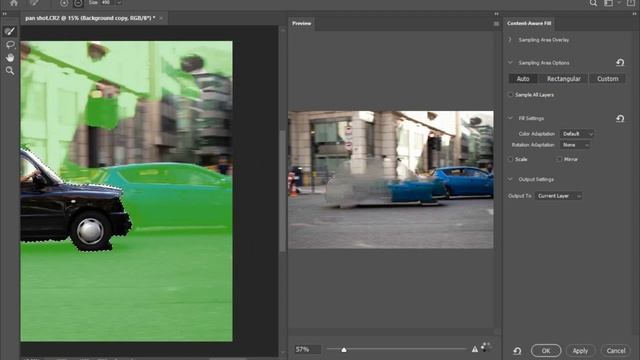Collapse the Preview panel double-arrow
Viewport: 640px width, 360px height.
click(x=496, y=13)
